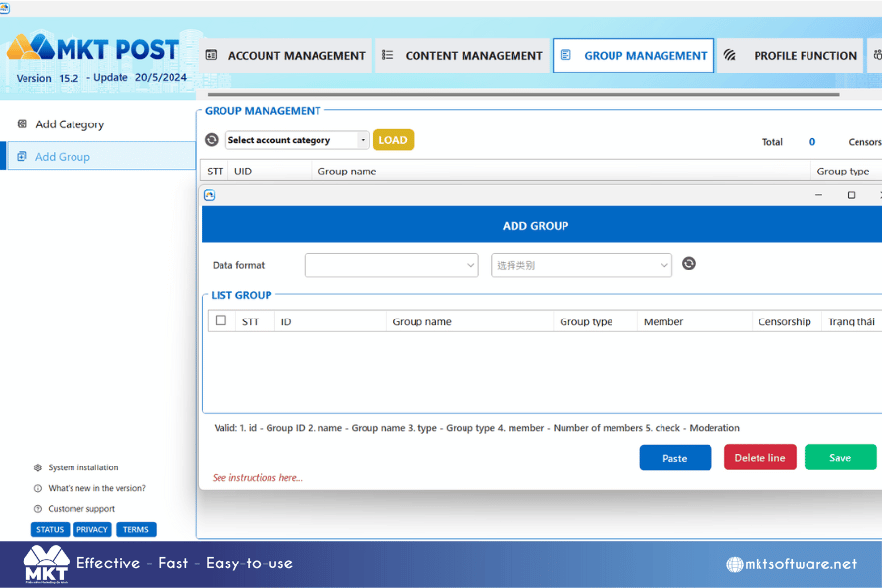Image resolution: width=882 pixels, height=588 pixels.
Task: Click the PRIVACY button
Action: (x=92, y=530)
